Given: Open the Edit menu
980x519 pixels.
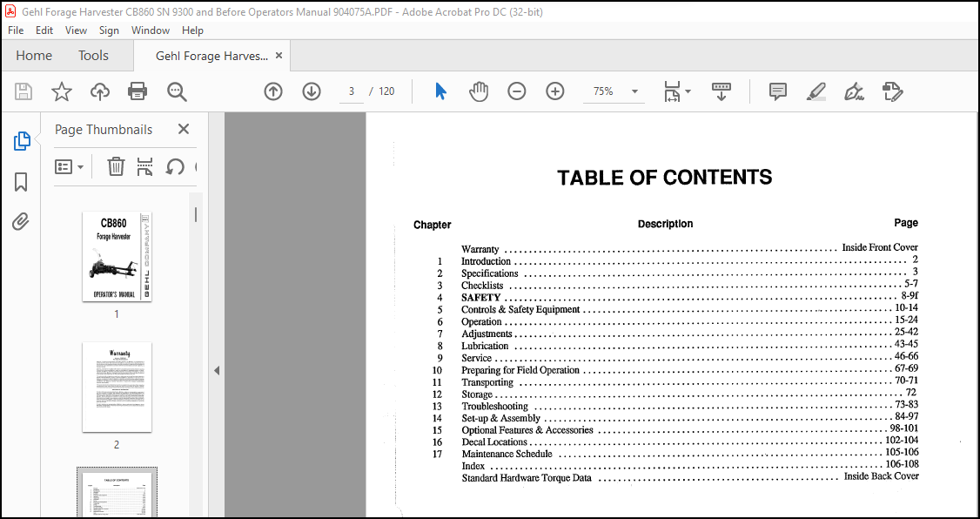Looking at the screenshot, I should click(x=44, y=30).
